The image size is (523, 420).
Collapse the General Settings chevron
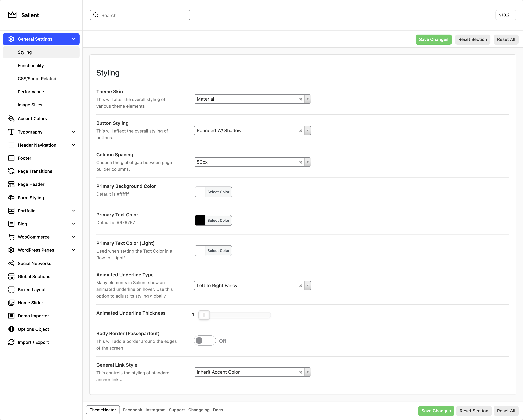click(74, 39)
